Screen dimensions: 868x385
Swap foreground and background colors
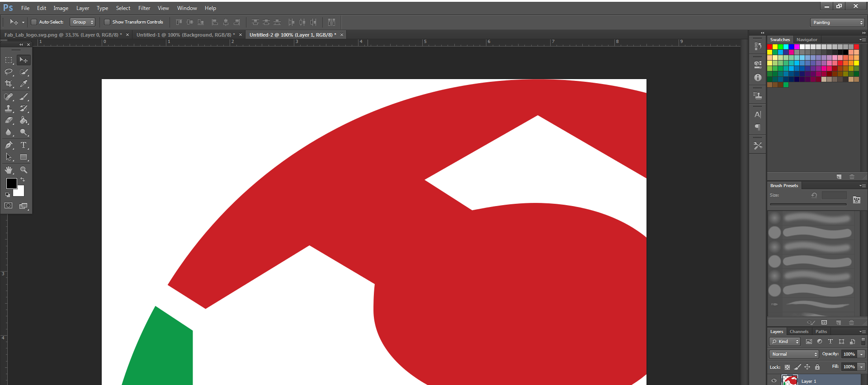(23, 179)
